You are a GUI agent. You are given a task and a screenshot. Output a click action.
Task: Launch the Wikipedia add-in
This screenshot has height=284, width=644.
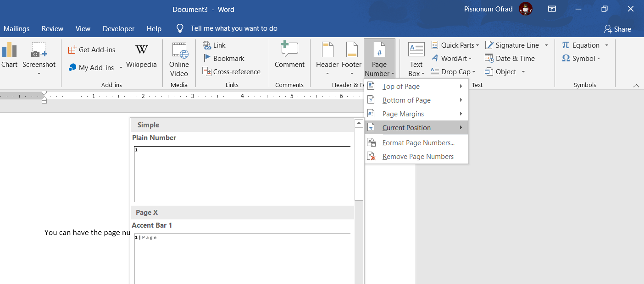click(141, 56)
